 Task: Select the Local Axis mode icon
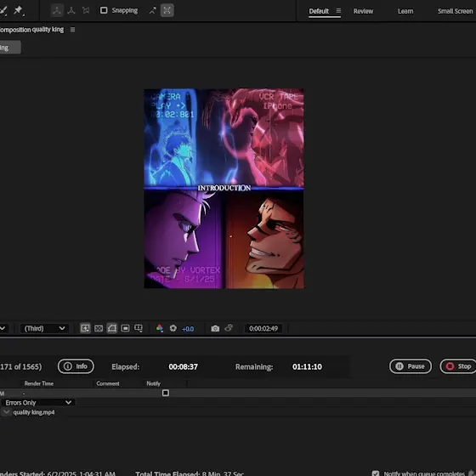pyautogui.click(x=57, y=10)
